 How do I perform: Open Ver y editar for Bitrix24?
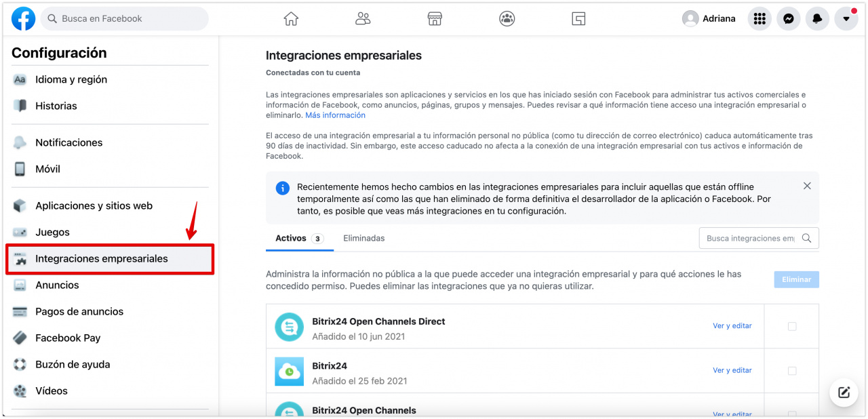tap(732, 370)
